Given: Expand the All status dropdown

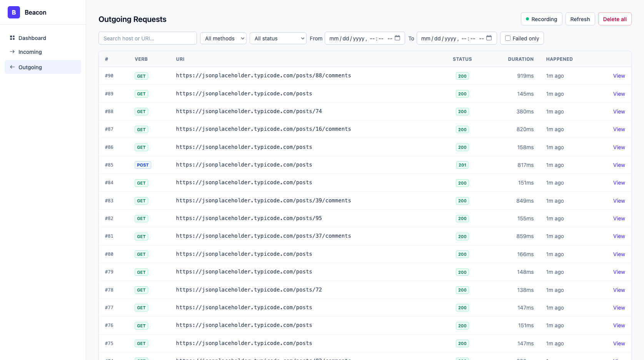Looking at the screenshot, I should tap(278, 38).
